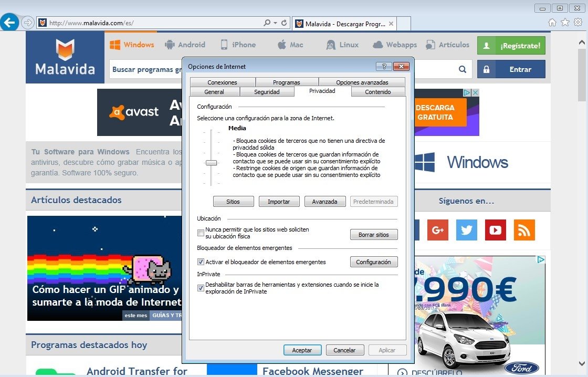Go back with the browser back arrow
Viewport: 588px width, 377px height.
click(x=9, y=23)
